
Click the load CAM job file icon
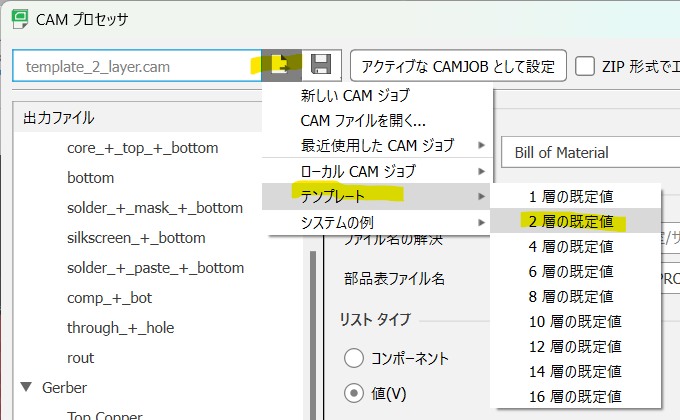tap(281, 66)
